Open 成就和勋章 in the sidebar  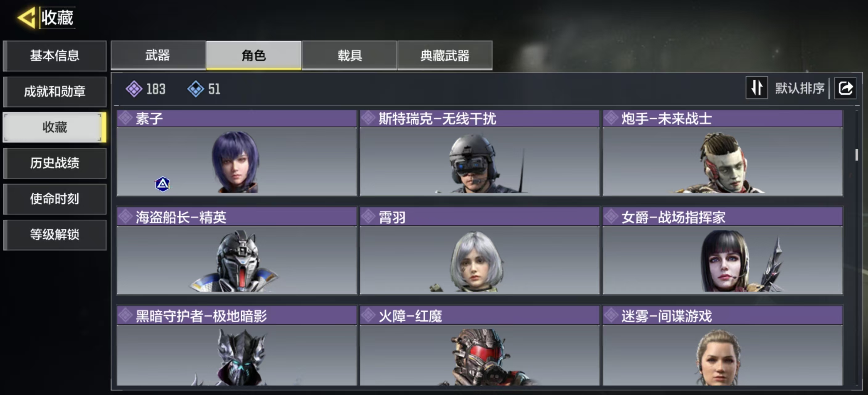(x=55, y=91)
